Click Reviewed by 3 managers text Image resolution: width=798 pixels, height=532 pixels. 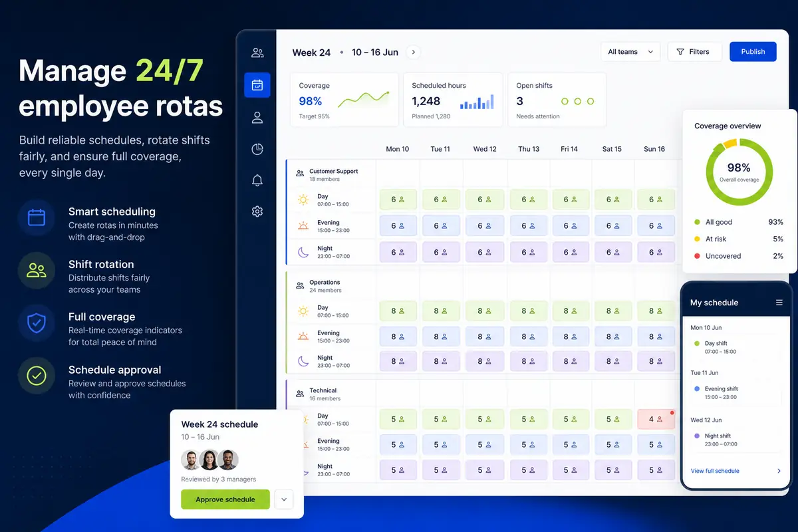[x=218, y=479]
